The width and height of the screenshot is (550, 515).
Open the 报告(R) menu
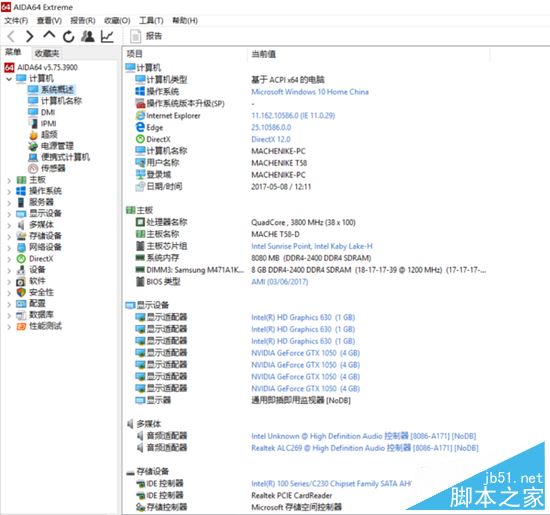(83, 21)
